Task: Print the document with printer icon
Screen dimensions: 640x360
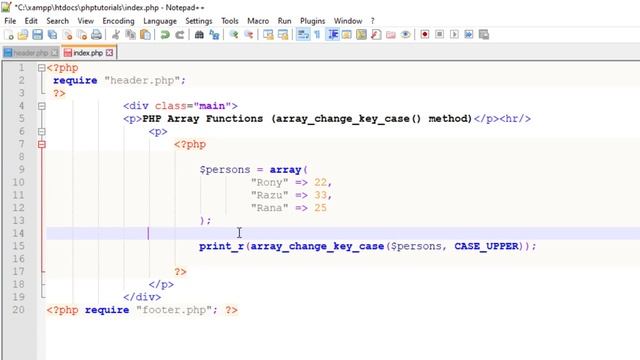Action: pos(96,35)
